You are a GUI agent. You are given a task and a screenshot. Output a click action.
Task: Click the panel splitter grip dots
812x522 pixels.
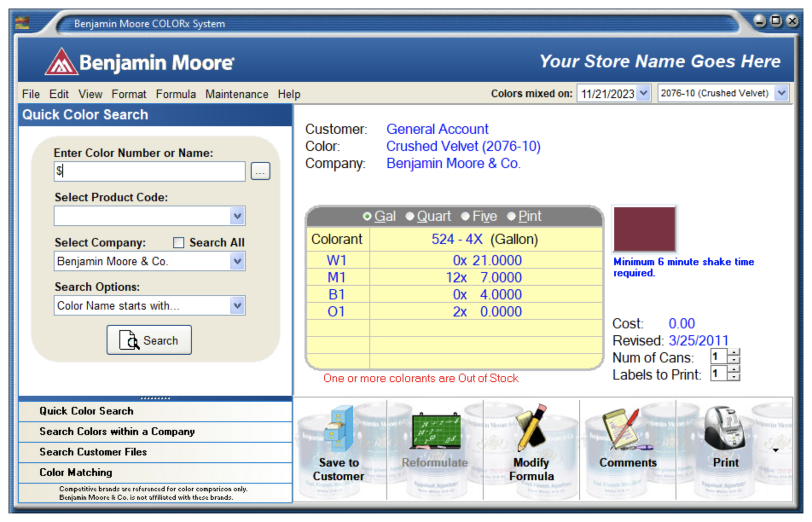click(155, 398)
